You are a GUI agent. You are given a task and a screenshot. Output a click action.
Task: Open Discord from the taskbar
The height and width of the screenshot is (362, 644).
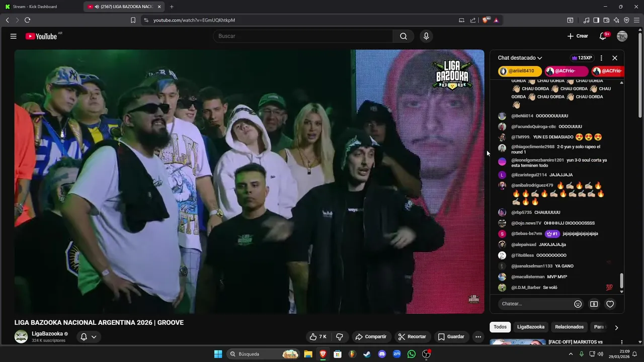click(382, 354)
